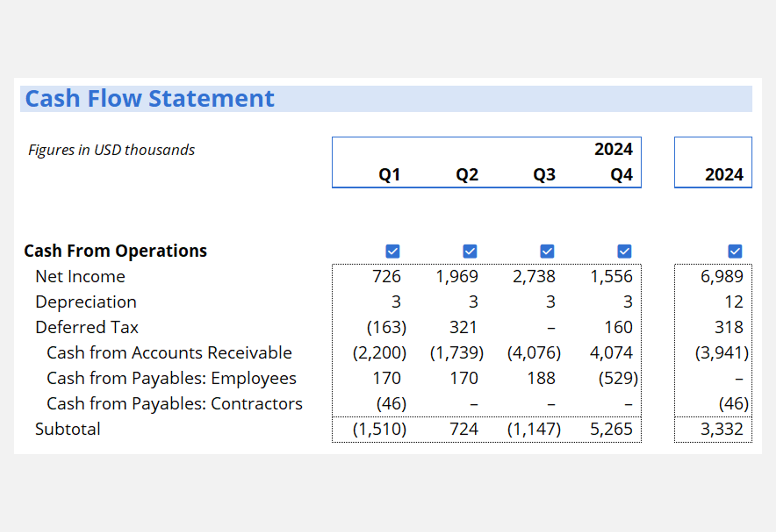Toggle the Q4 column checkbox
The width and height of the screenshot is (776, 532).
[x=624, y=251]
